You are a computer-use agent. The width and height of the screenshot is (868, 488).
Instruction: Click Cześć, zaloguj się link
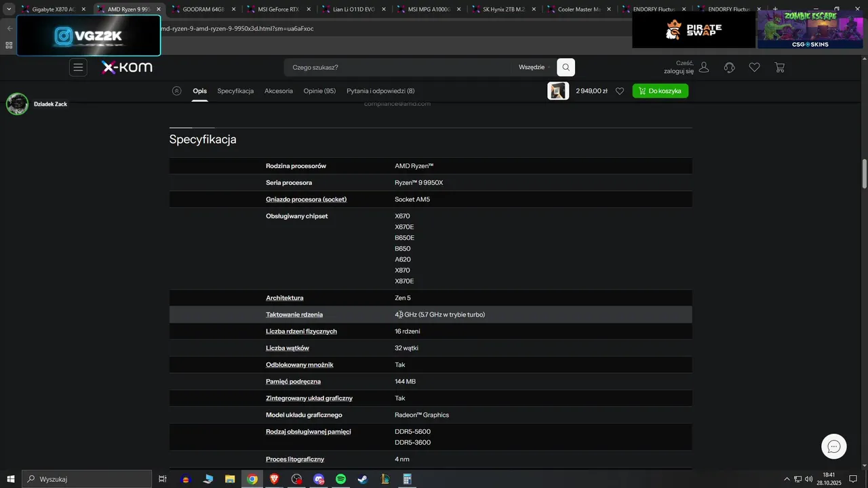click(x=679, y=67)
